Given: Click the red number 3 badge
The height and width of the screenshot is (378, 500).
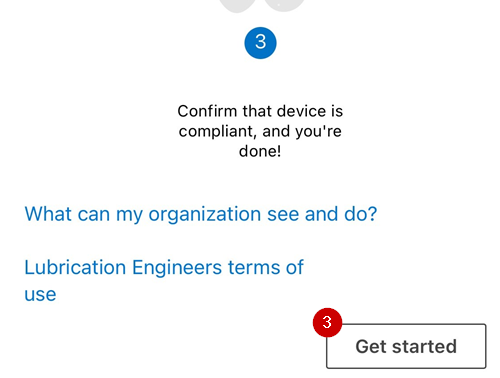Looking at the screenshot, I should tap(327, 322).
